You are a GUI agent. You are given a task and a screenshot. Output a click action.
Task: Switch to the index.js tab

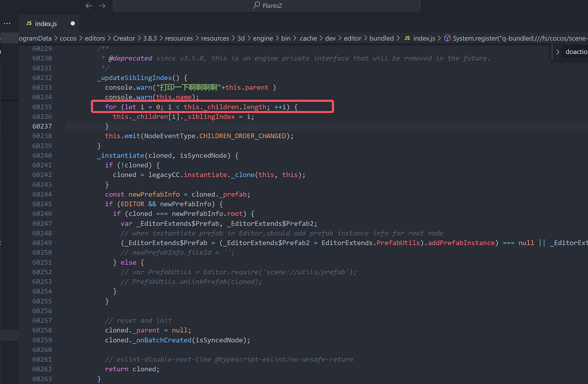click(x=46, y=23)
